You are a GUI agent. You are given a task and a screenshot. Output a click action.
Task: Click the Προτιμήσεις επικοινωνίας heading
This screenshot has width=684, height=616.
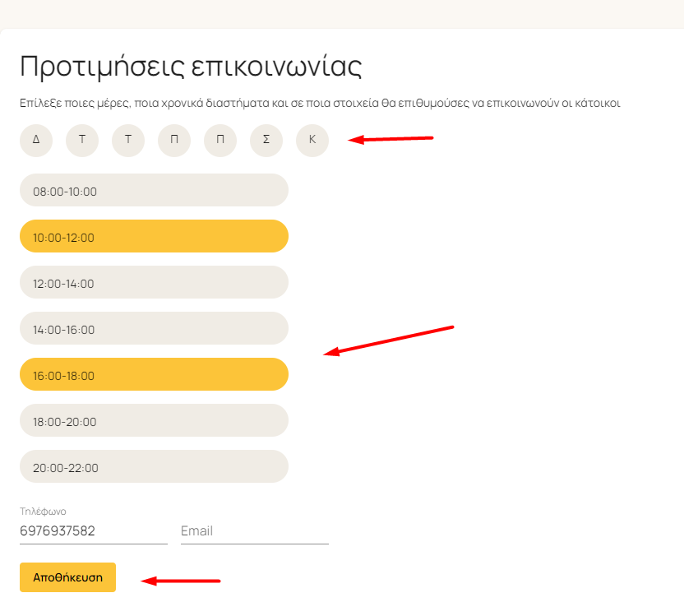pyautogui.click(x=191, y=67)
